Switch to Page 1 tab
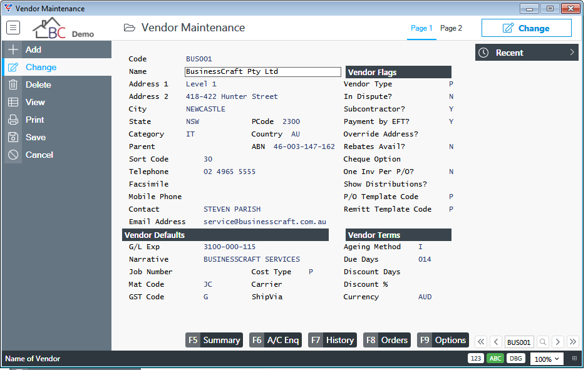 point(421,28)
